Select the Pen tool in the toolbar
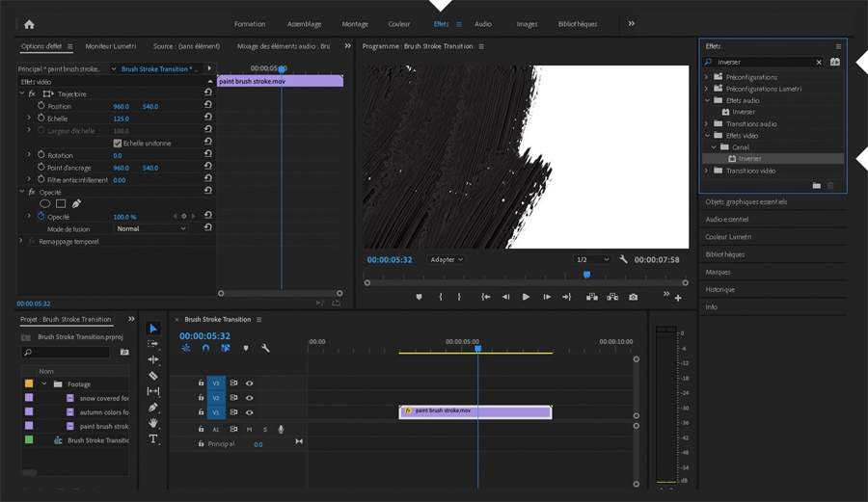This screenshot has height=502, width=868. tap(153, 408)
